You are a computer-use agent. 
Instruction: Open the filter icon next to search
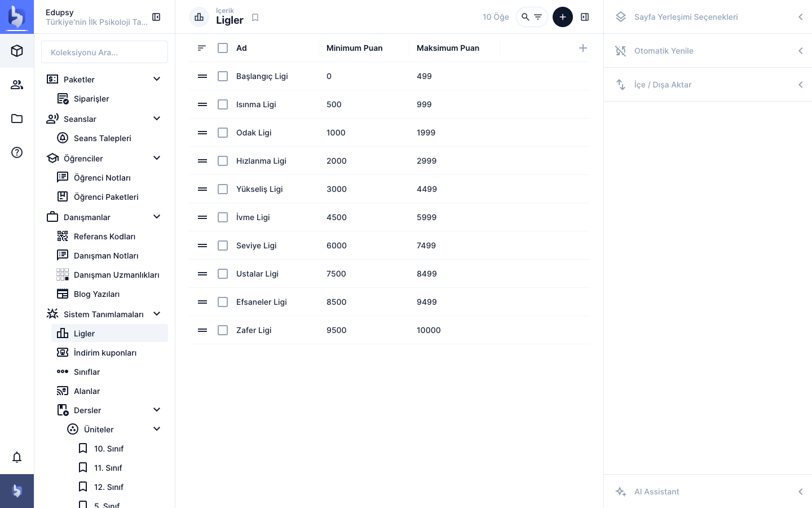tap(538, 17)
